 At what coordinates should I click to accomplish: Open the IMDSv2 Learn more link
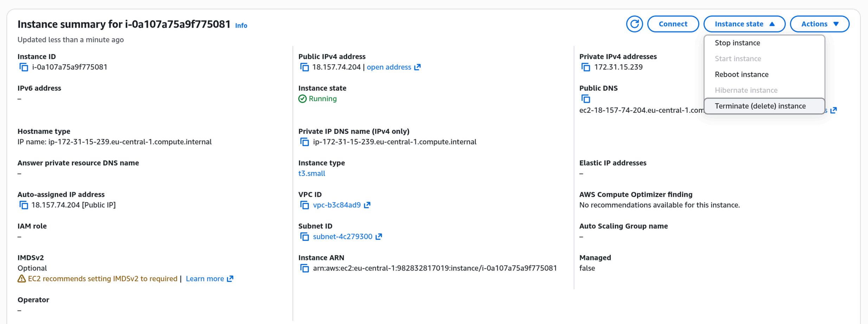tap(205, 278)
